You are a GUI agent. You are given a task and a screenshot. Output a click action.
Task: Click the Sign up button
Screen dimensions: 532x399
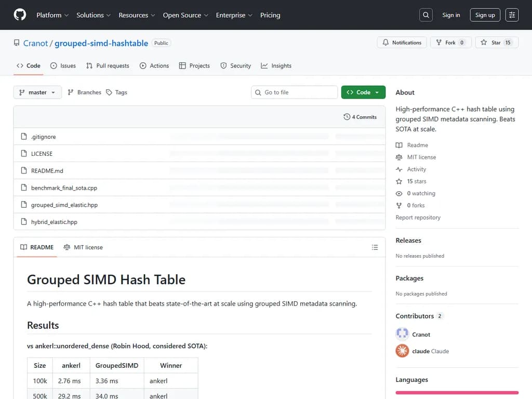(x=485, y=15)
